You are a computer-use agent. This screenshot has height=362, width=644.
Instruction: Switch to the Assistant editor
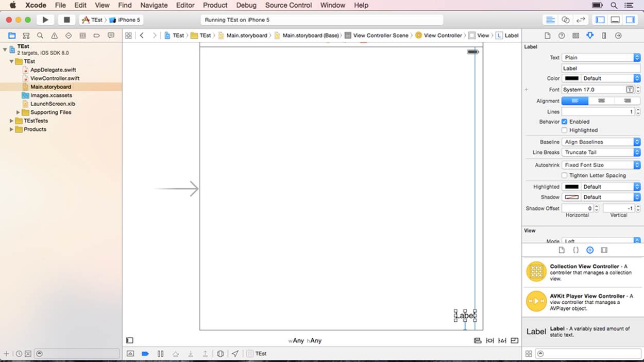(x=566, y=20)
